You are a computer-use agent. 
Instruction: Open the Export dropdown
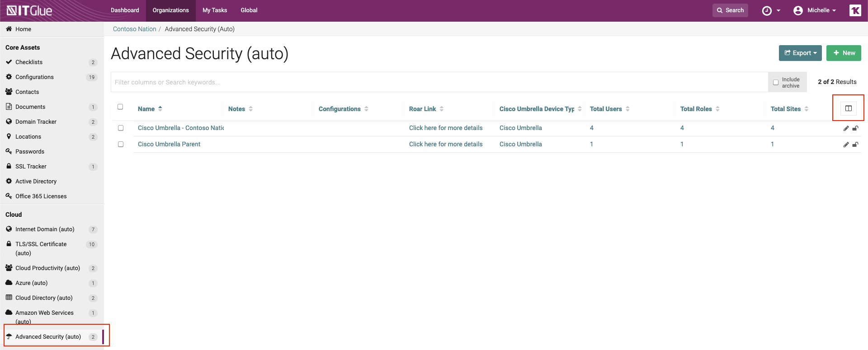pos(800,53)
